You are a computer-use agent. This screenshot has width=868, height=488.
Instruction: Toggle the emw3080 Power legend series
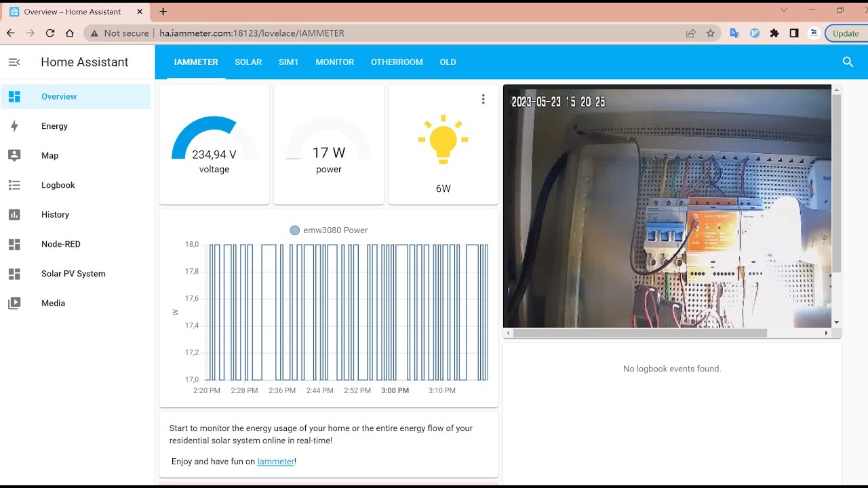(x=328, y=230)
